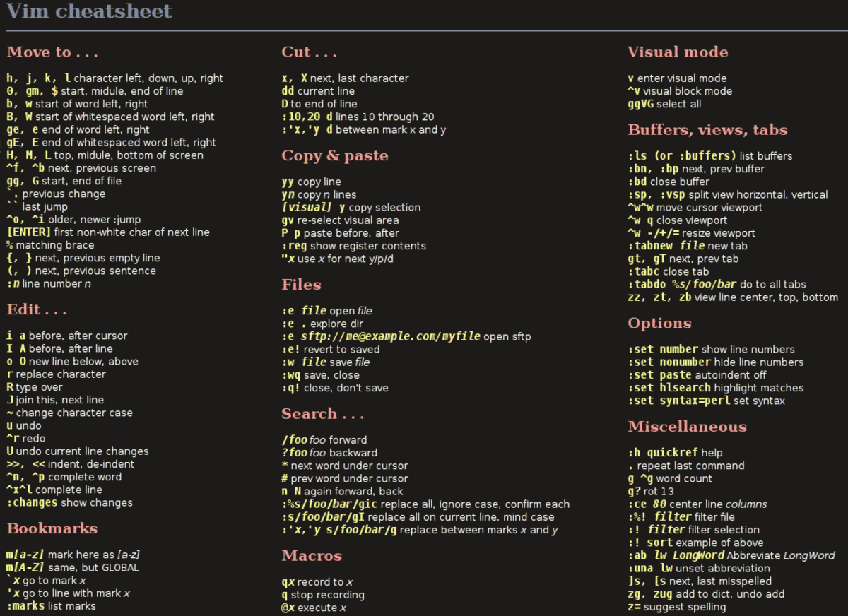Select the "Bookmarks" section heading
The image size is (848, 616).
coord(52,528)
